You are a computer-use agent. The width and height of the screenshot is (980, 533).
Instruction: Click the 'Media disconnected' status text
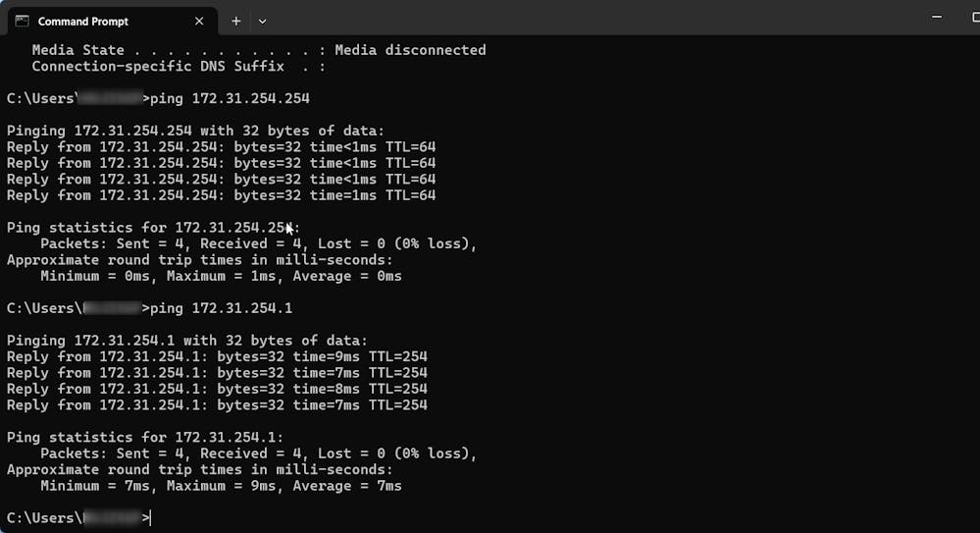[x=410, y=50]
